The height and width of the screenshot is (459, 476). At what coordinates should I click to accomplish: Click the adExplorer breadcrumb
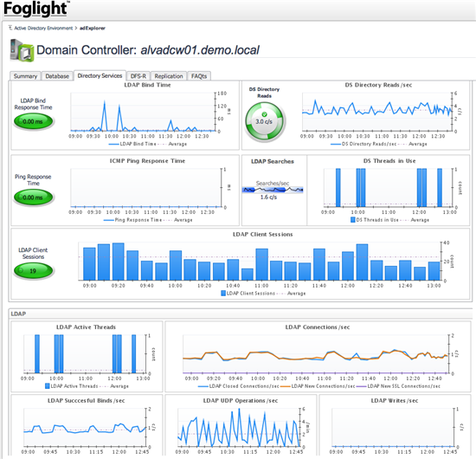pyautogui.click(x=93, y=28)
